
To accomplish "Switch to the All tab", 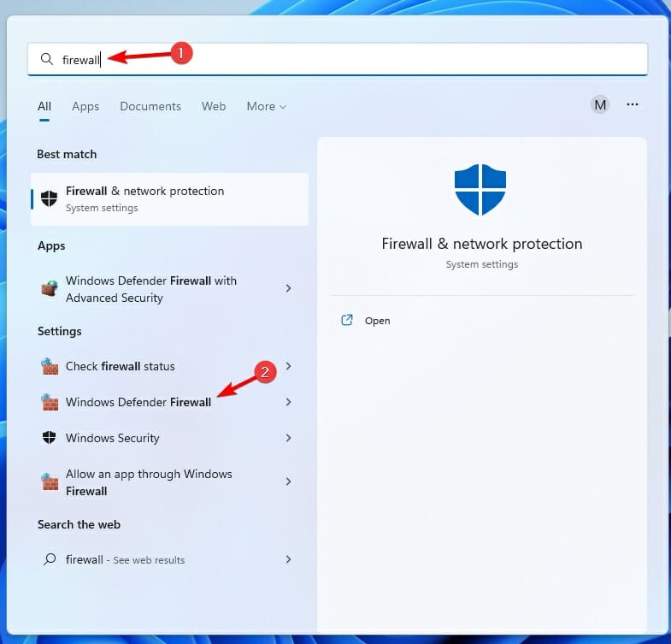I will coord(44,106).
